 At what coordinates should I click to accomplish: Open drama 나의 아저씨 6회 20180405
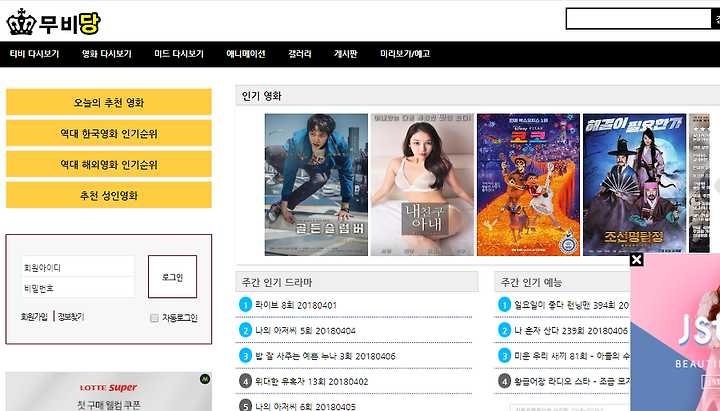(x=305, y=406)
